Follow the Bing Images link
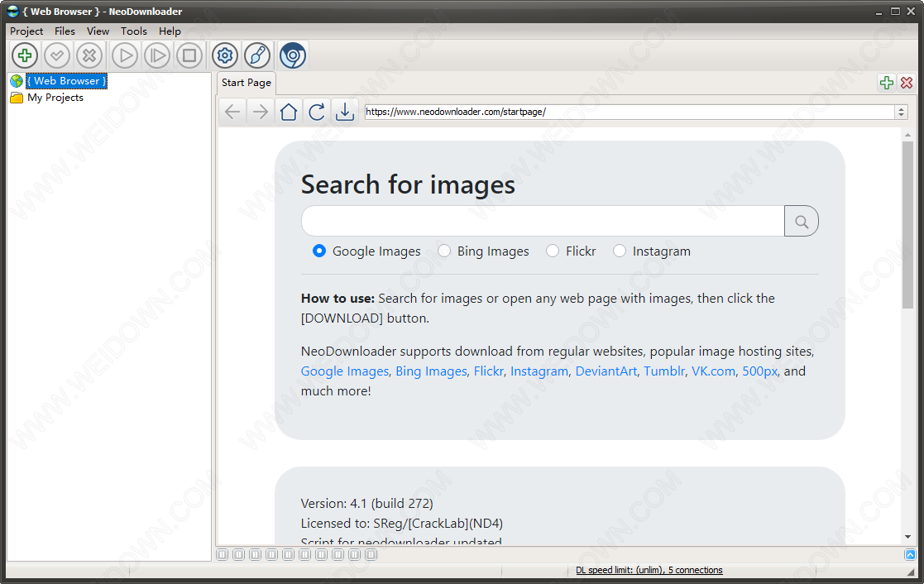Image resolution: width=924 pixels, height=584 pixels. pyautogui.click(x=431, y=371)
